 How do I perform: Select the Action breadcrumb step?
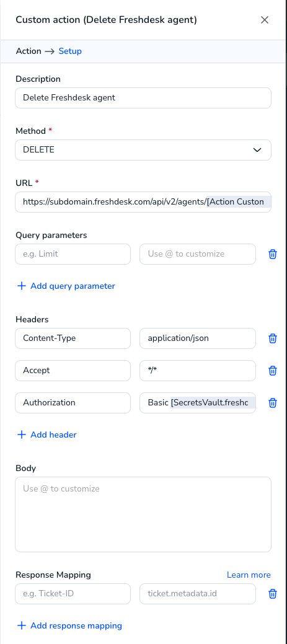click(29, 51)
